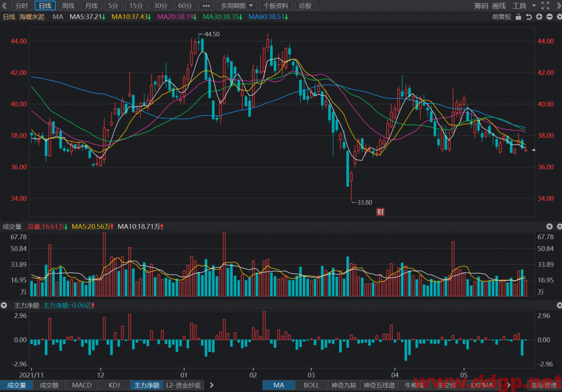
Task: Click the 诊股 diagnosis button
Action: 305,5
